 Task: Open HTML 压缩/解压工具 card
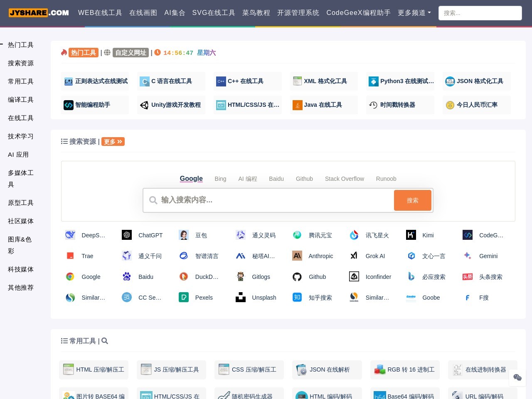[x=94, y=370]
